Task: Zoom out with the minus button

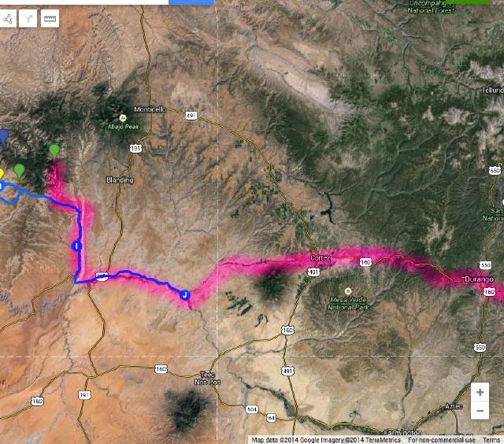Action: click(x=480, y=410)
